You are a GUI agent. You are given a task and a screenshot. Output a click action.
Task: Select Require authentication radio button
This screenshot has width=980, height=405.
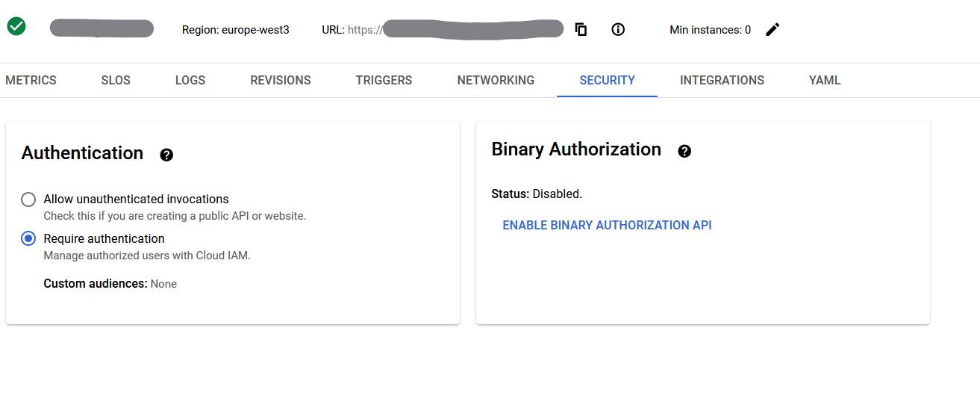point(28,239)
